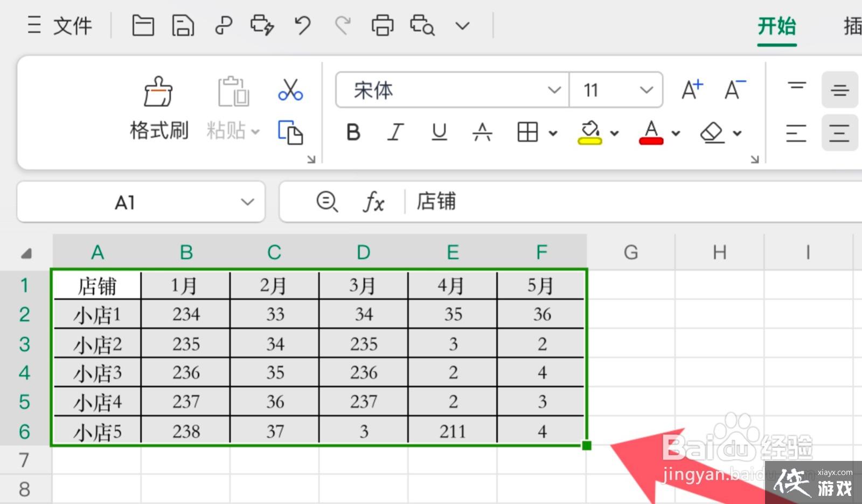Click the green fill handle at selection corner
Screen dimensions: 862x504
click(x=587, y=445)
